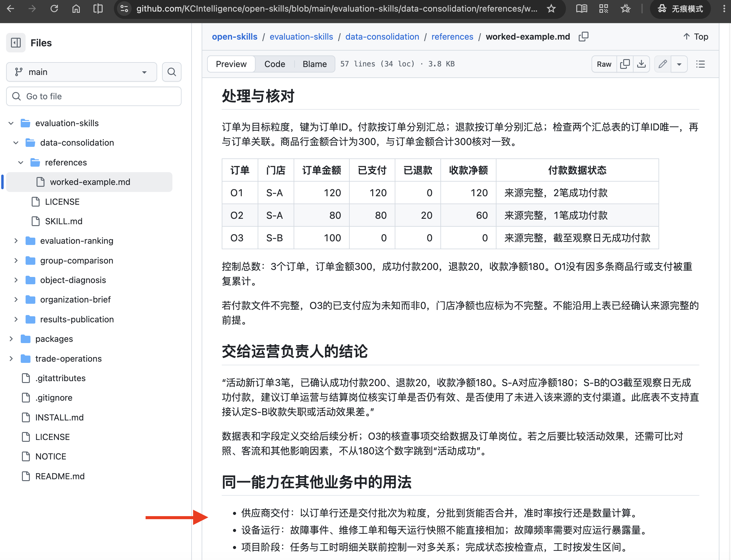This screenshot has width=731, height=560.
Task: Open the main branch dropdown
Action: coord(82,72)
